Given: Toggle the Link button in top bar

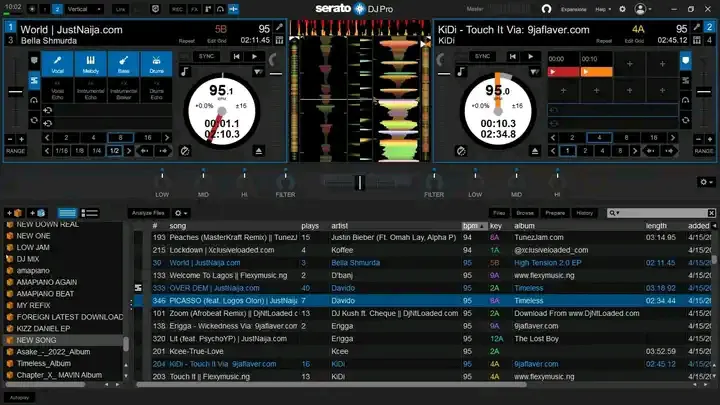Looking at the screenshot, I should click(120, 9).
